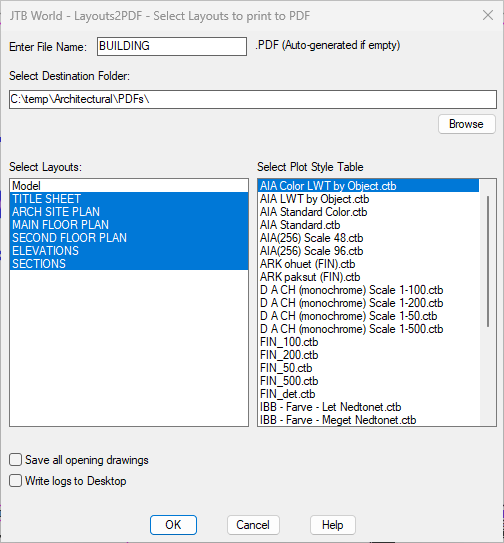Select the Model layout

click(x=129, y=186)
